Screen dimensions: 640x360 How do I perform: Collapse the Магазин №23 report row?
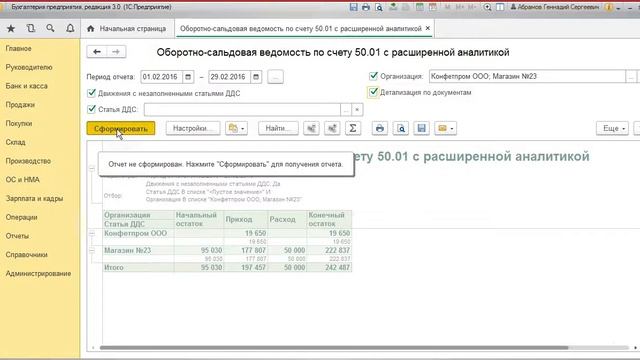(x=92, y=250)
